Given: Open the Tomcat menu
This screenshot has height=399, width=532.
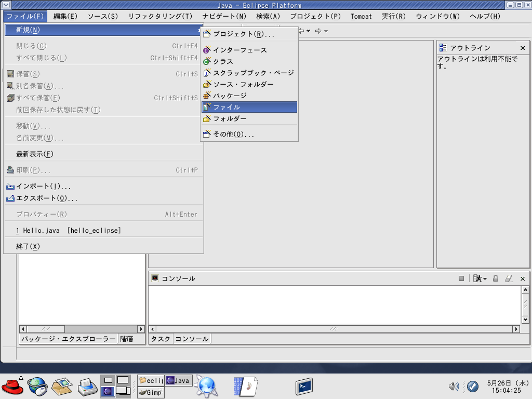Looking at the screenshot, I should tap(361, 16).
